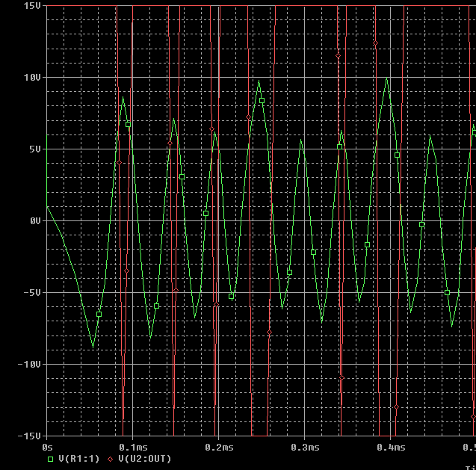Click the 0V label on the Y axis
The height and width of the screenshot is (470, 476).
[x=34, y=220]
